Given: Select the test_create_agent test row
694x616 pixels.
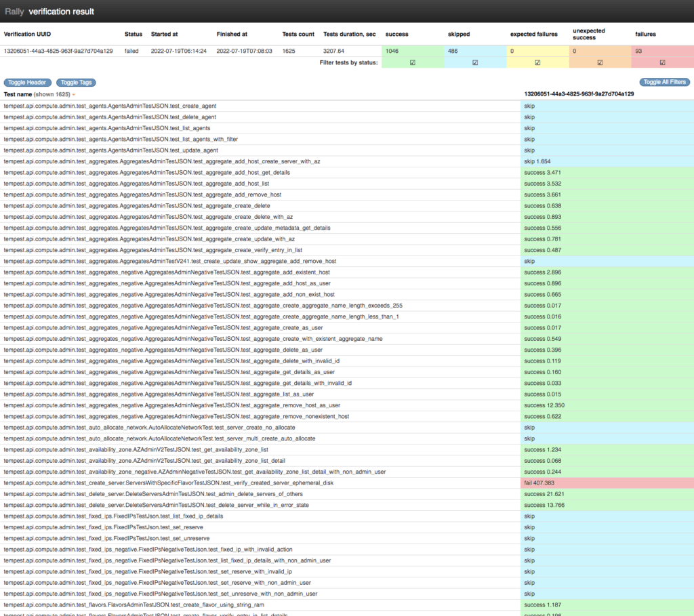Looking at the screenshot, I should click(110, 106).
